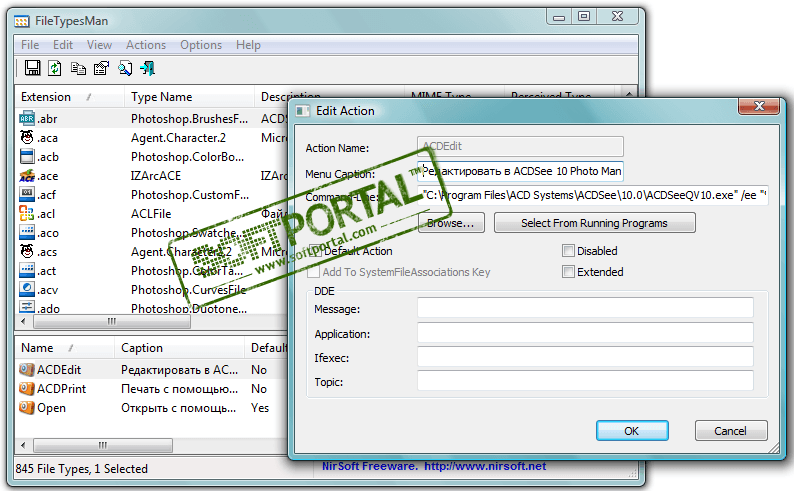Toggle Add To SystemFileAssociations Key checkbox
The image size is (794, 491).
313,272
